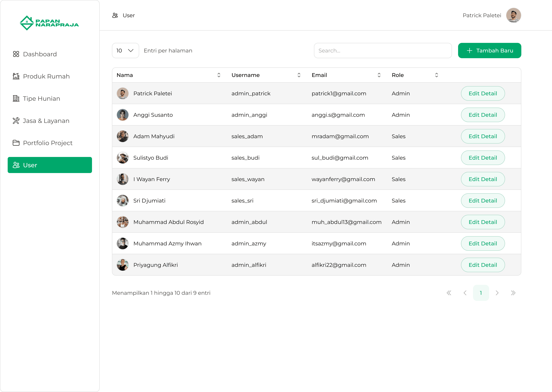The height and width of the screenshot is (392, 552).
Task: Open the entries per page dropdown
Action: click(x=125, y=51)
